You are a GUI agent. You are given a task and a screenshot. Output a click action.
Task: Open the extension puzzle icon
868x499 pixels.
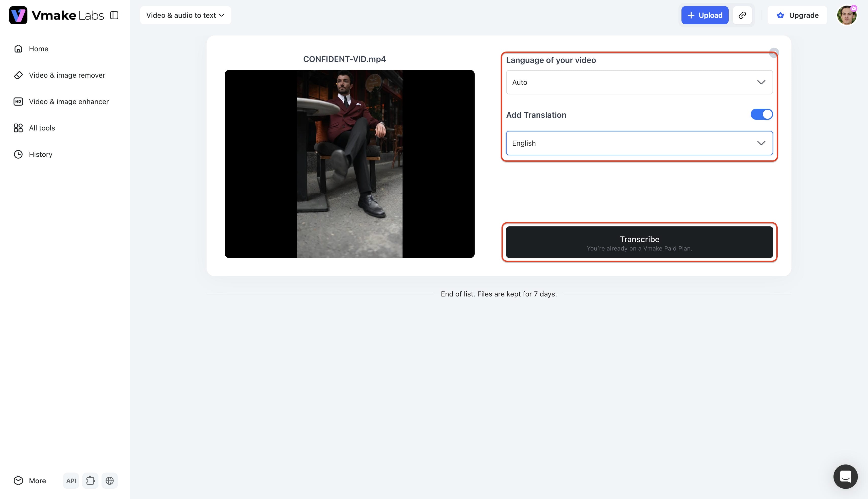[x=90, y=480]
